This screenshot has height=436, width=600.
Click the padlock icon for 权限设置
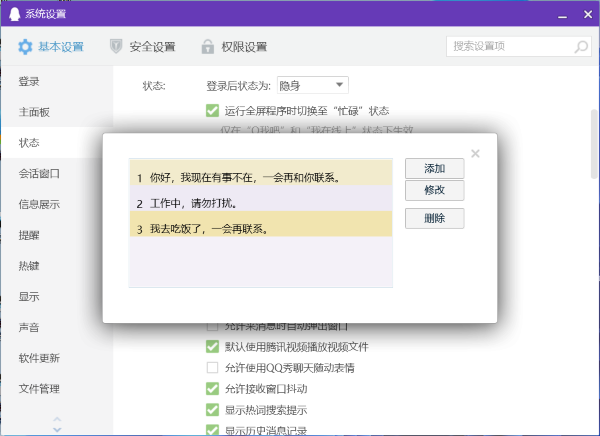click(207, 46)
